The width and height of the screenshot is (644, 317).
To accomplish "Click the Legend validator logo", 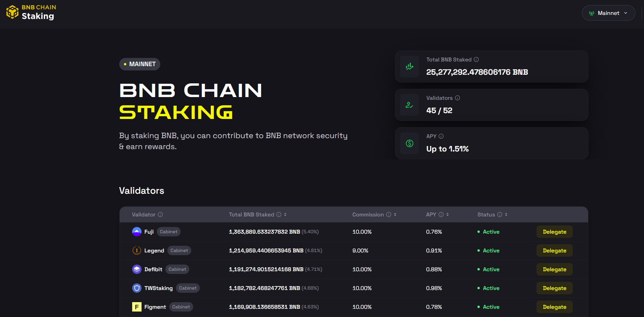I will pos(136,250).
